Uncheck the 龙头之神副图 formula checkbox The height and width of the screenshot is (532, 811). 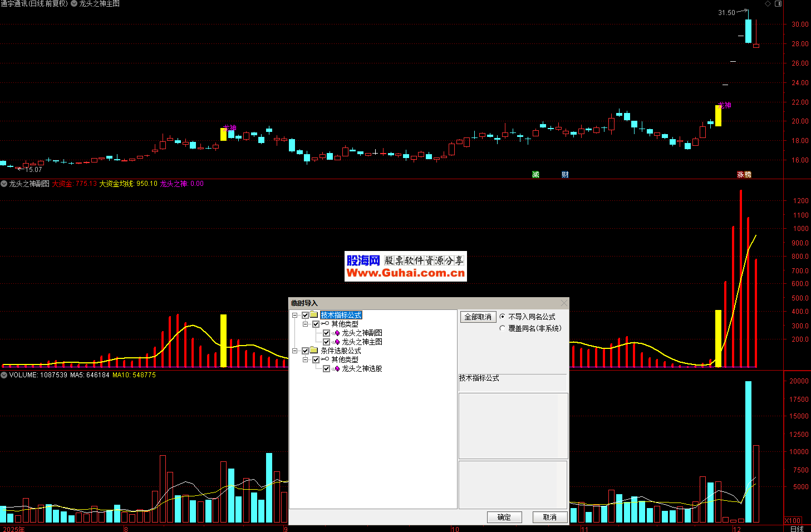coord(327,333)
